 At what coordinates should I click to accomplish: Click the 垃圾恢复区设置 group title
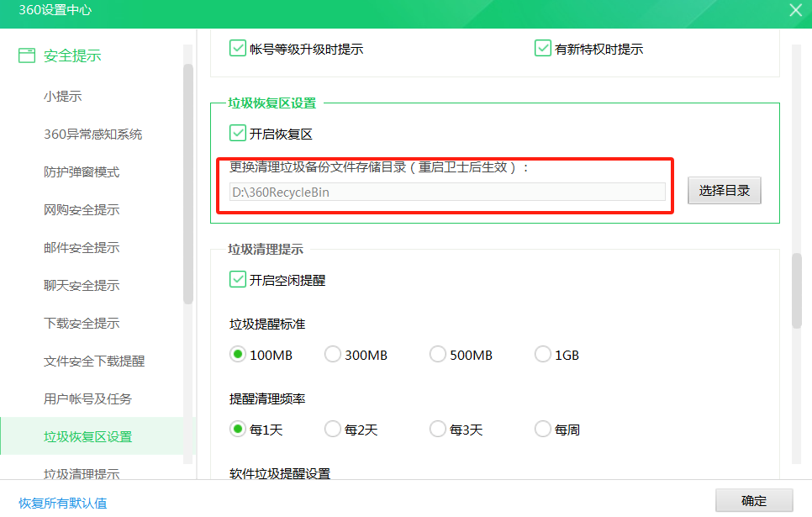click(x=272, y=103)
